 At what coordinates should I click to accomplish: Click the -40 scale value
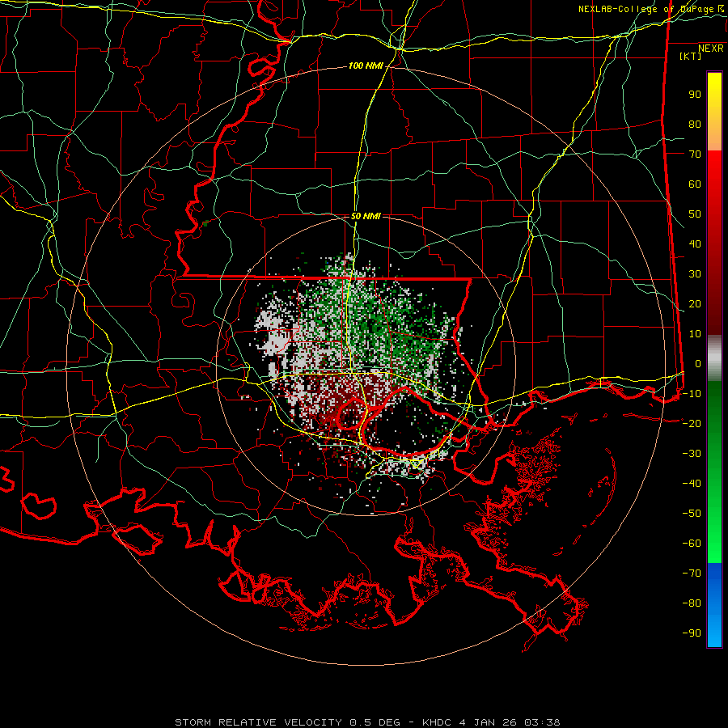[x=692, y=484]
